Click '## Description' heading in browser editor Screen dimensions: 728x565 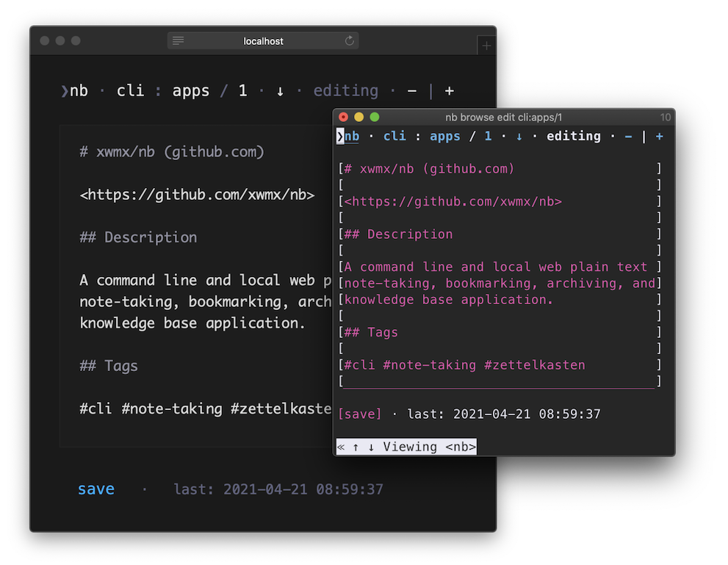(x=138, y=237)
